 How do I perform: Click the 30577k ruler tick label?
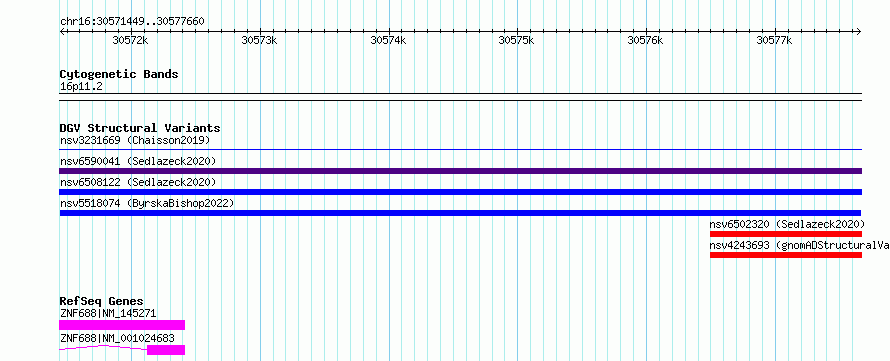coord(774,40)
